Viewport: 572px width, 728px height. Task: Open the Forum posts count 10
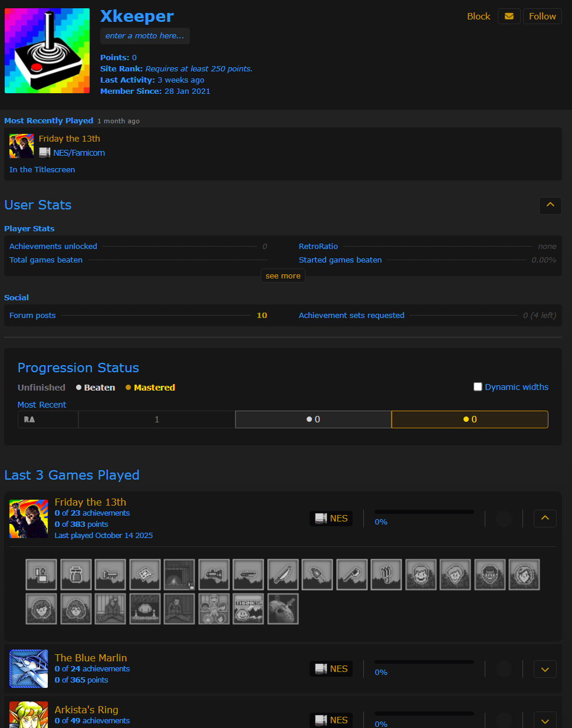coord(262,316)
